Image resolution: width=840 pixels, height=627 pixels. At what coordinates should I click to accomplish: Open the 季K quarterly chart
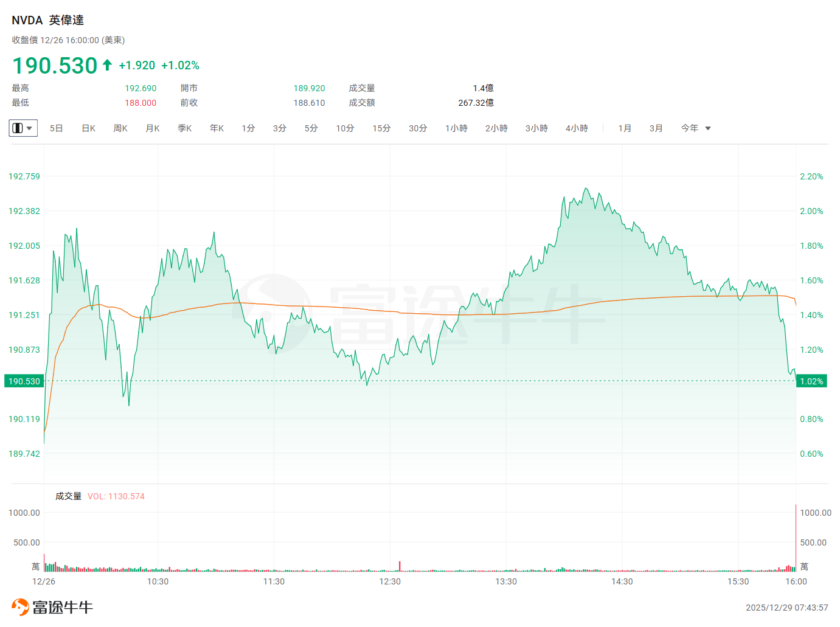[185, 128]
